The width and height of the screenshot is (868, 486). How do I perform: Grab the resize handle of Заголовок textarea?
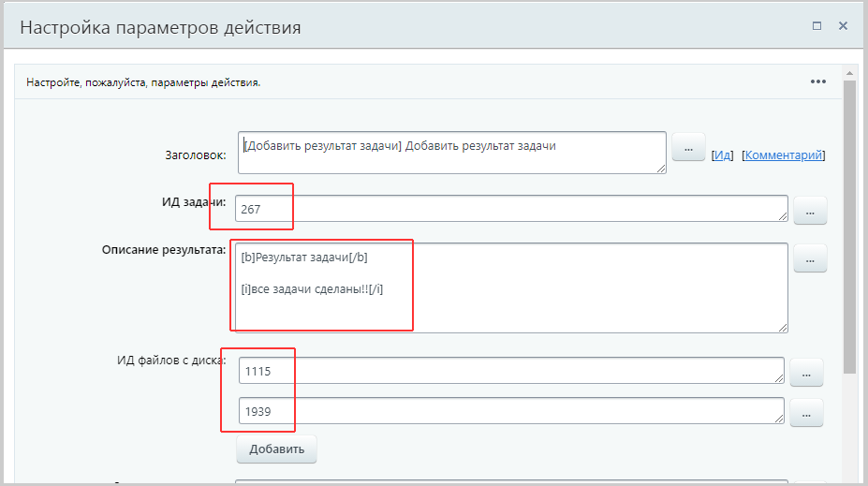[661, 168]
